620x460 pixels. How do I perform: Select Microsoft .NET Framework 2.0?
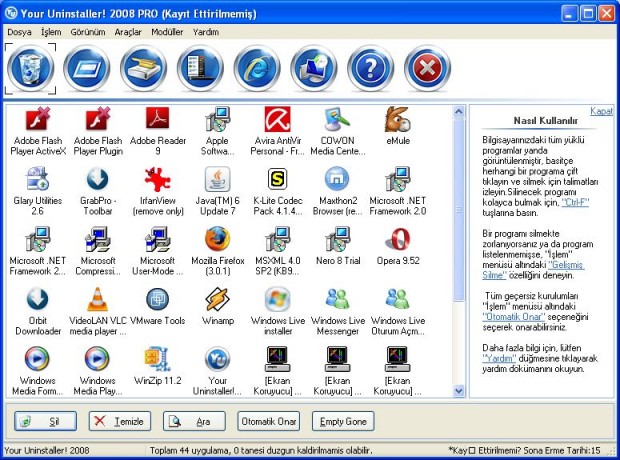pos(398,191)
